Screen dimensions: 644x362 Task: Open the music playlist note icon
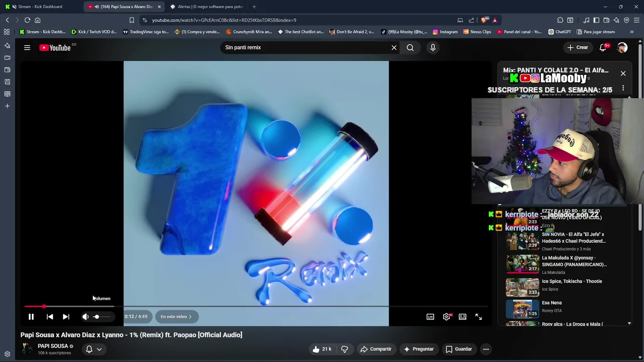click(x=586, y=20)
